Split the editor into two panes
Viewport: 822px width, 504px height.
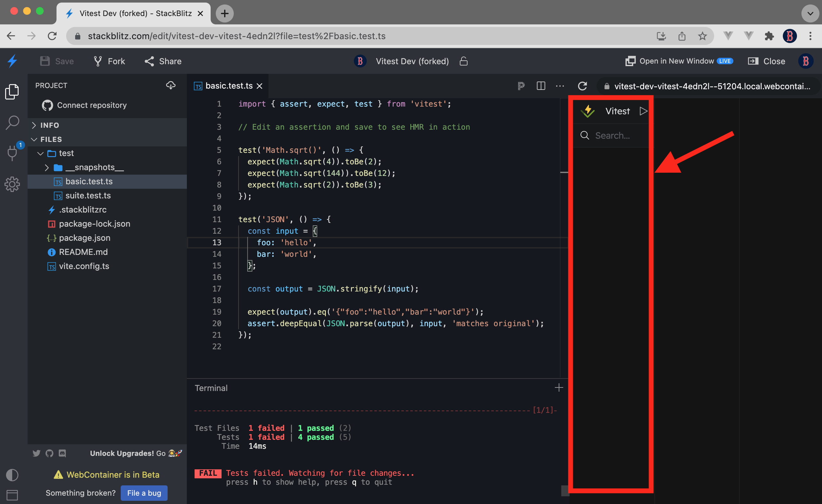[541, 86]
